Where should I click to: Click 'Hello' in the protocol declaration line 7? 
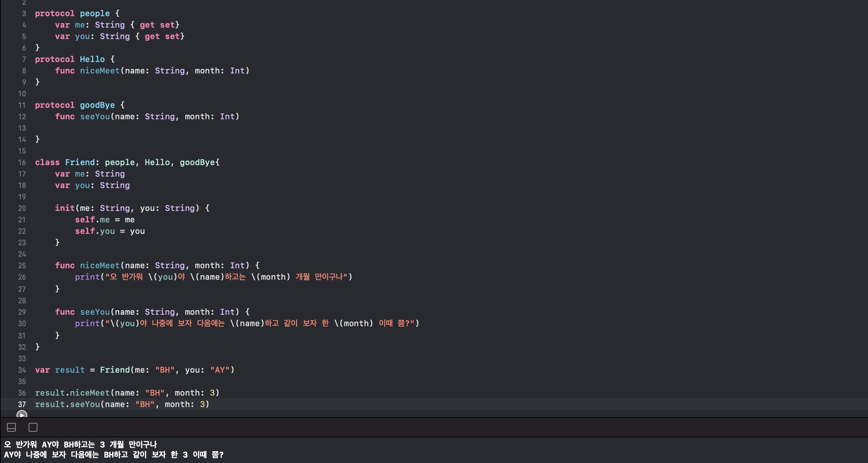[x=92, y=59]
